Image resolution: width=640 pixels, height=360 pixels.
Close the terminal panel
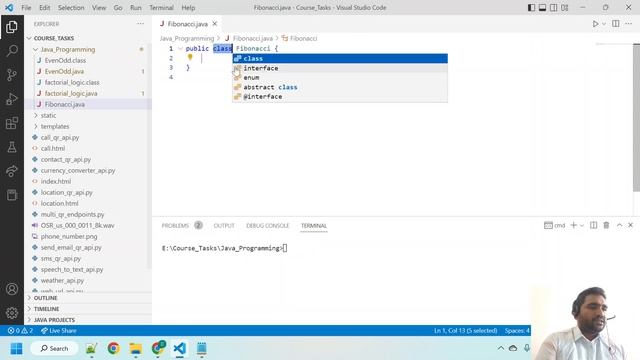click(x=630, y=225)
